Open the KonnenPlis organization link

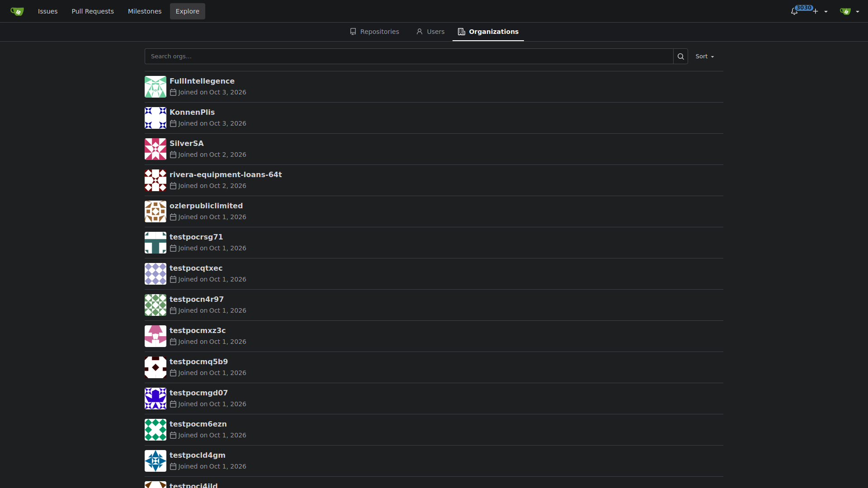[192, 112]
